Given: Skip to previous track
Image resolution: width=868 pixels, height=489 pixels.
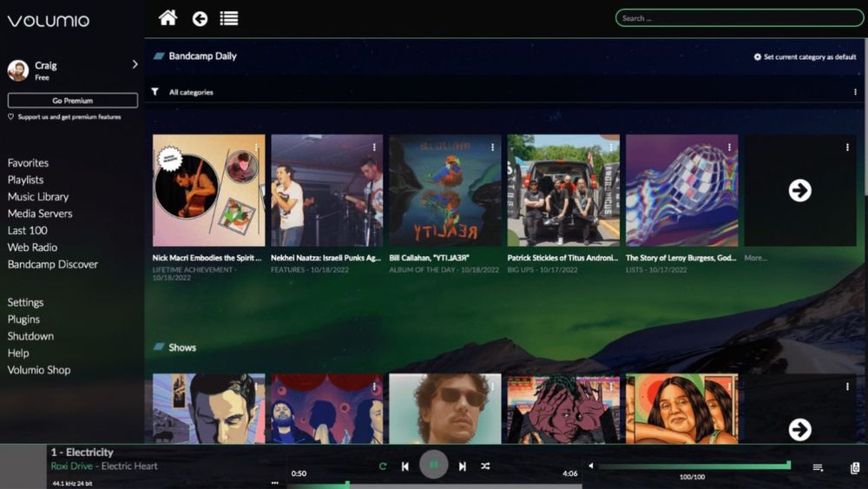Looking at the screenshot, I should [x=405, y=466].
